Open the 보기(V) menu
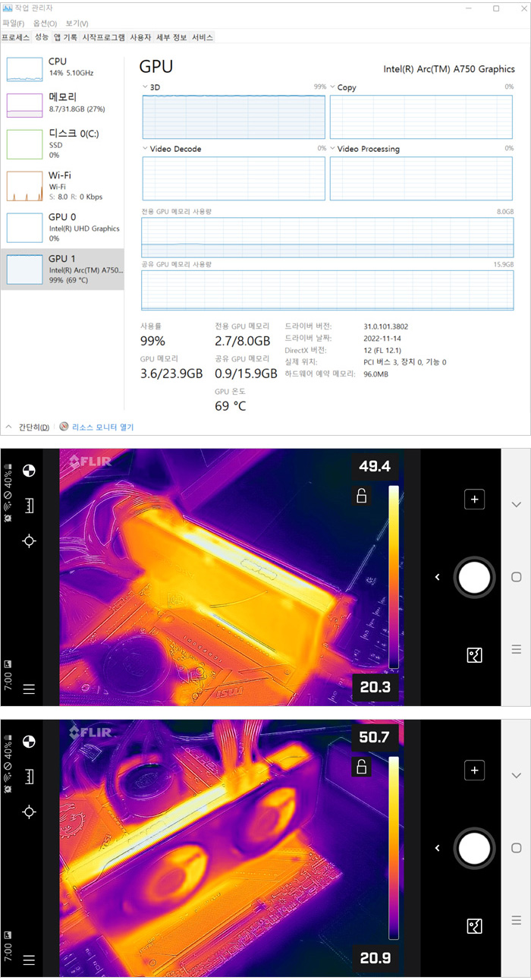 pyautogui.click(x=77, y=24)
